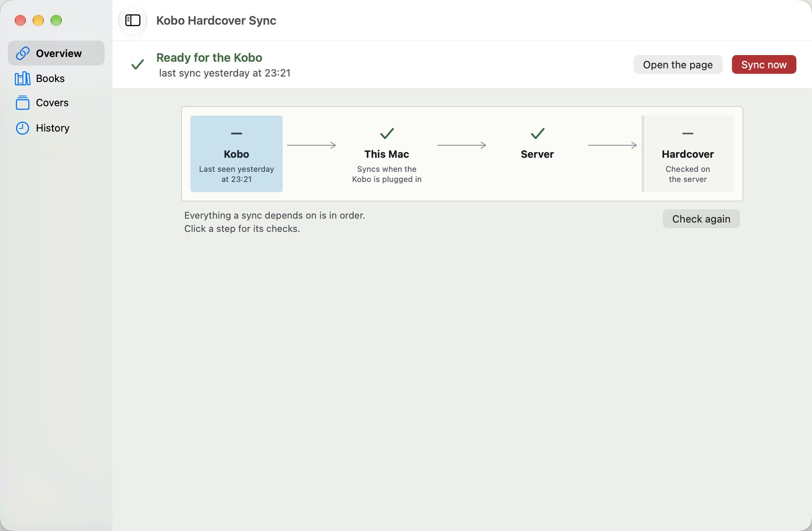Select the This Mac step label
812x531 pixels.
click(x=387, y=154)
